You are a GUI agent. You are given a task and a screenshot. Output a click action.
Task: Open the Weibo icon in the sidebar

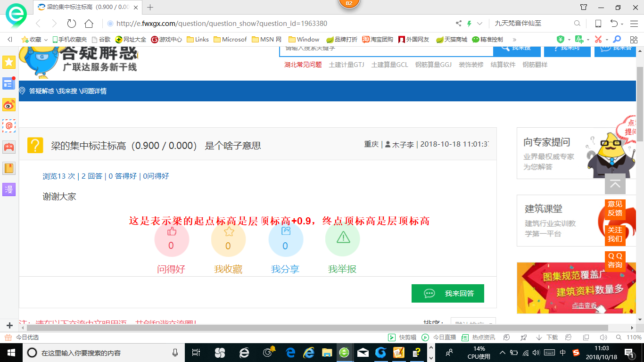coord(9,105)
